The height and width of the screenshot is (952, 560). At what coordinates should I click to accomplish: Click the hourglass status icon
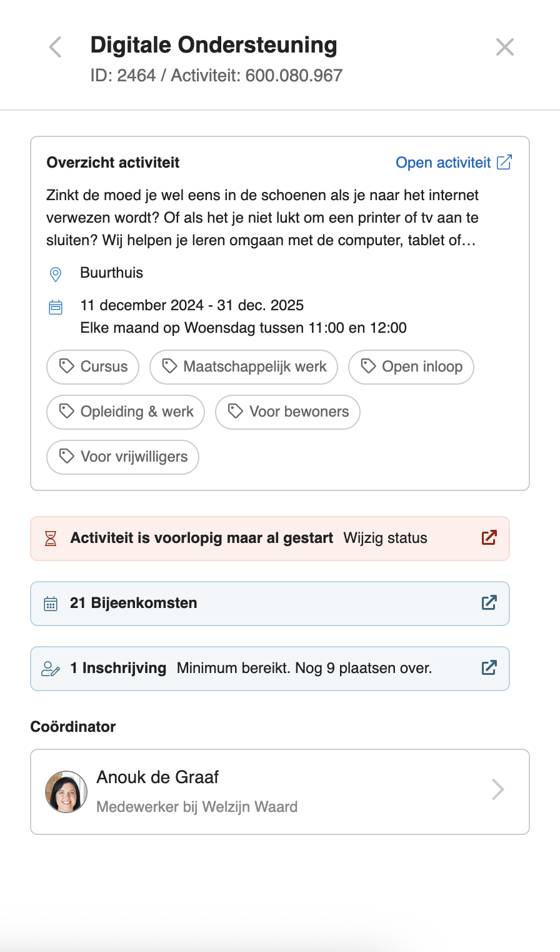click(51, 539)
